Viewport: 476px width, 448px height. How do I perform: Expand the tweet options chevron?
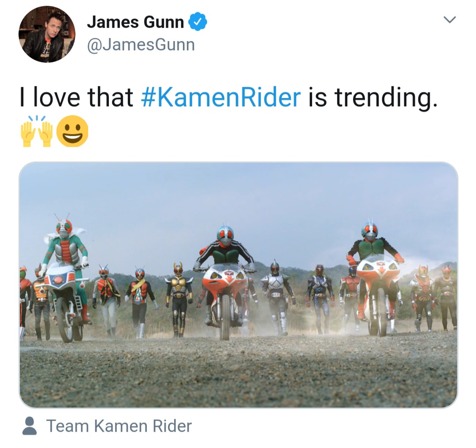coord(450,20)
